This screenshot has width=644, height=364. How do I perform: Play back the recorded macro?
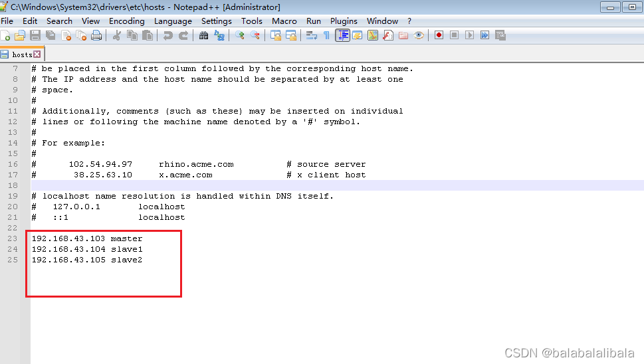click(469, 36)
